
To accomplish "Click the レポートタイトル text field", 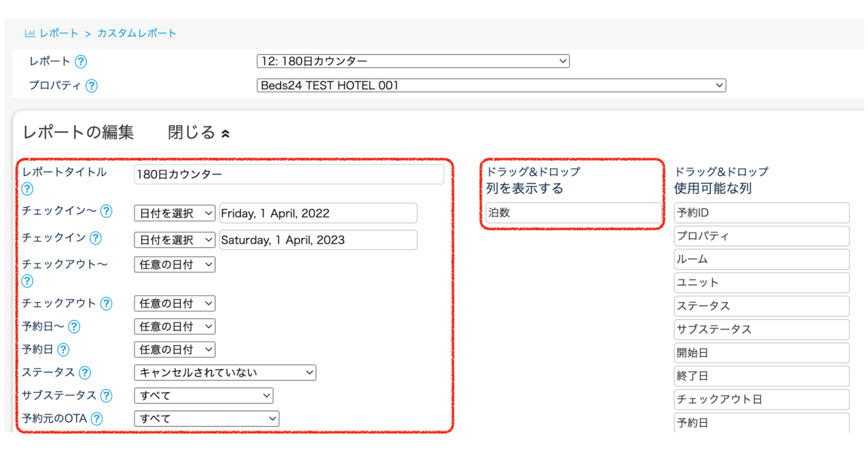I will (289, 175).
